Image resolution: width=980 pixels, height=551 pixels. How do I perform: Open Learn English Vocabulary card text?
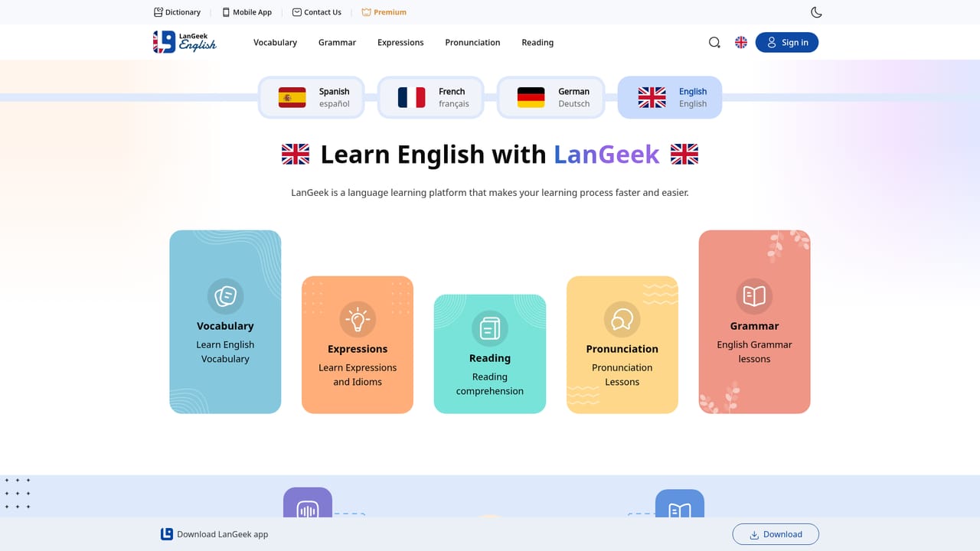[225, 352]
